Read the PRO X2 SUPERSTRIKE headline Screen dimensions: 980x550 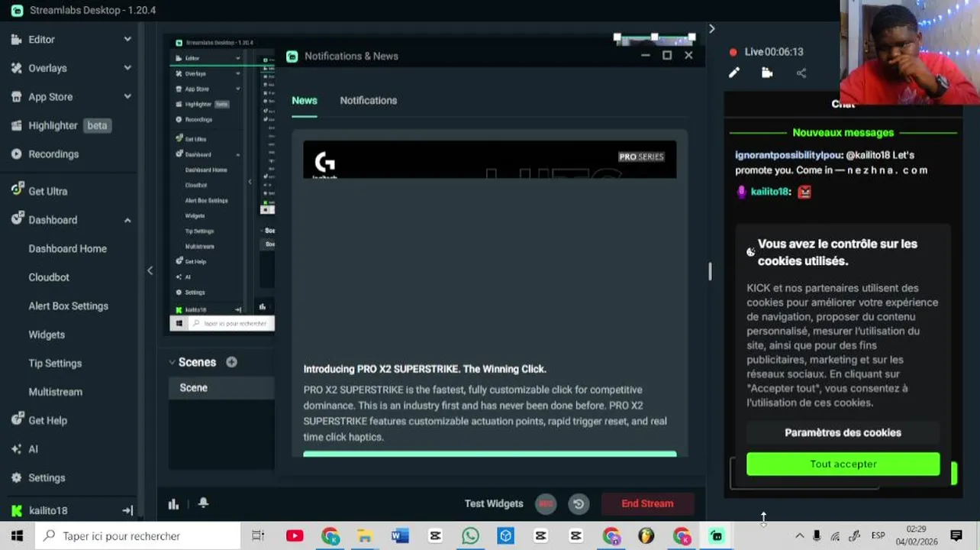pos(424,369)
